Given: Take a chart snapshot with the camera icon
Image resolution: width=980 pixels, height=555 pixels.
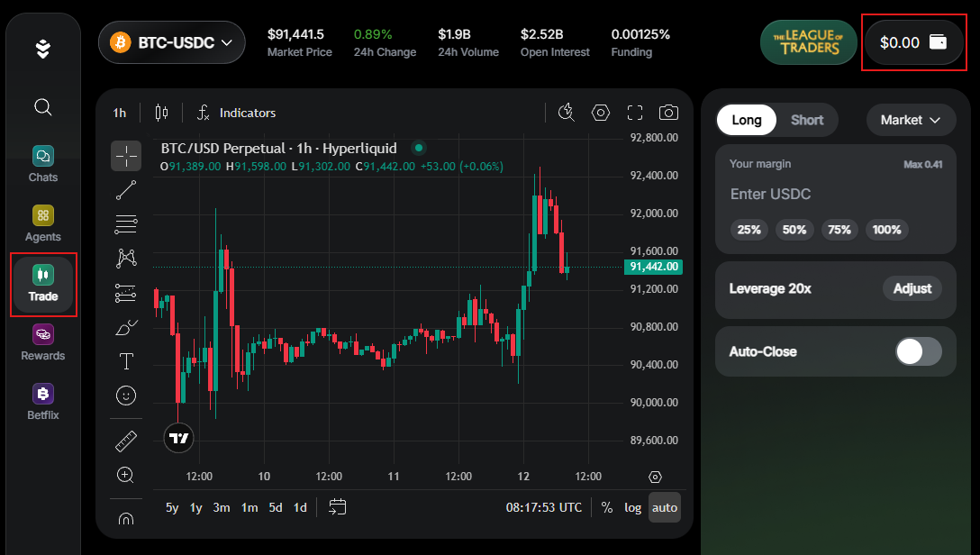Looking at the screenshot, I should point(668,112).
